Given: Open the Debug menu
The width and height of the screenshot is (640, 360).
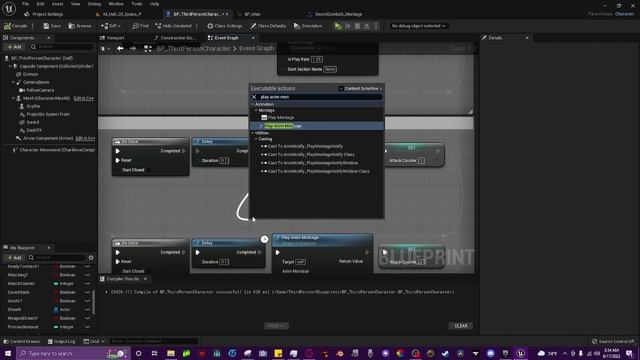Looking at the screenshot, I should coord(94,4).
